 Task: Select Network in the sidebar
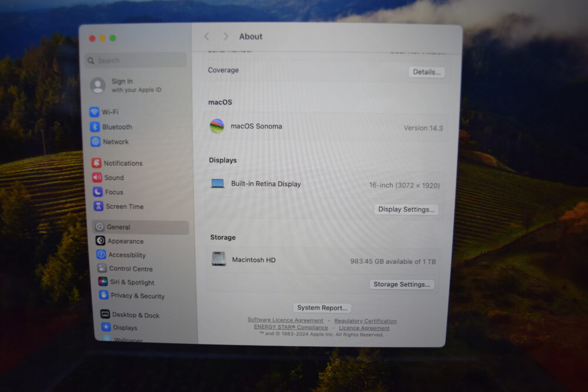[x=138, y=141]
